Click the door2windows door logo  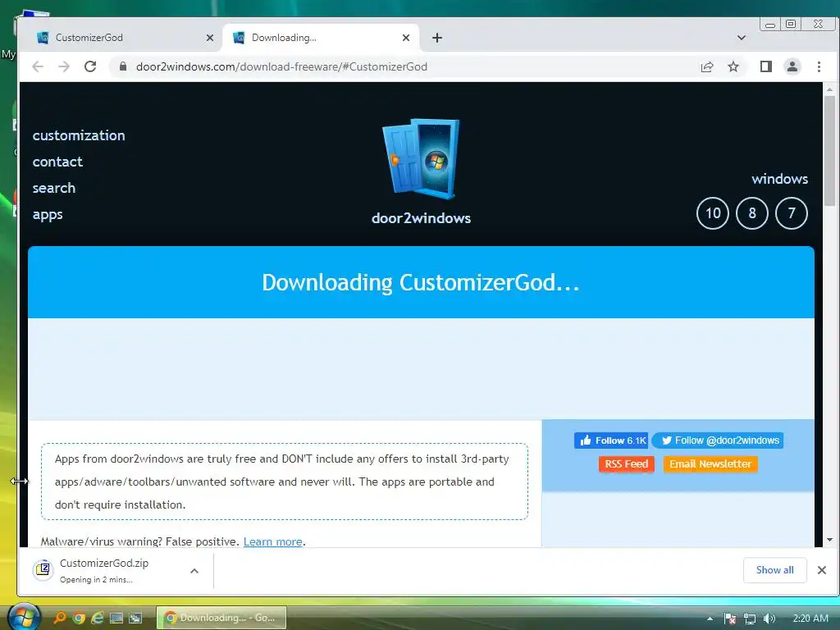[x=421, y=159]
